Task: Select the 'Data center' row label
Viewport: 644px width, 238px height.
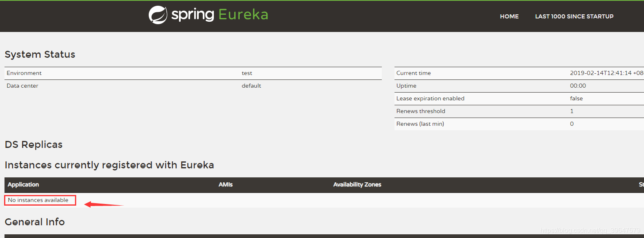Action: [x=23, y=86]
